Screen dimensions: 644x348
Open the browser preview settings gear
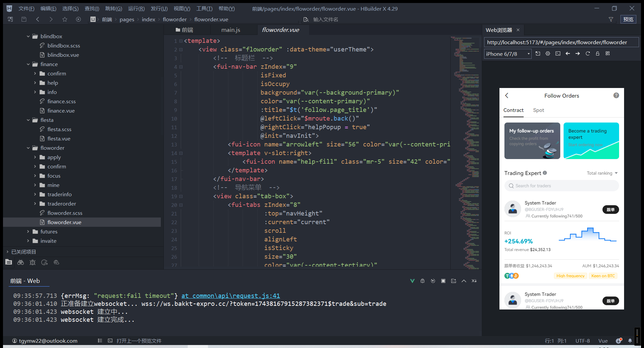coord(548,53)
